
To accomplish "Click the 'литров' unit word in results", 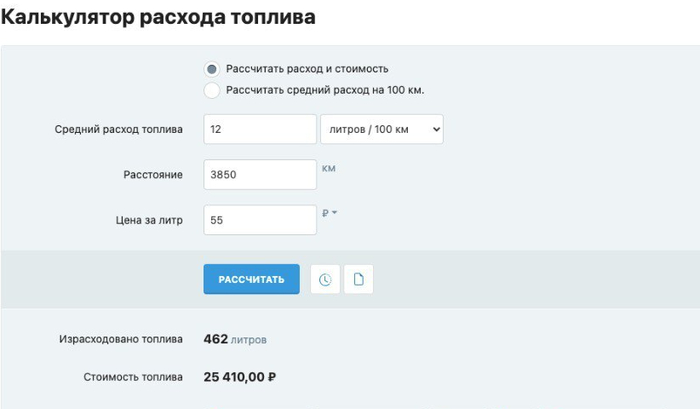I will pos(249,341).
